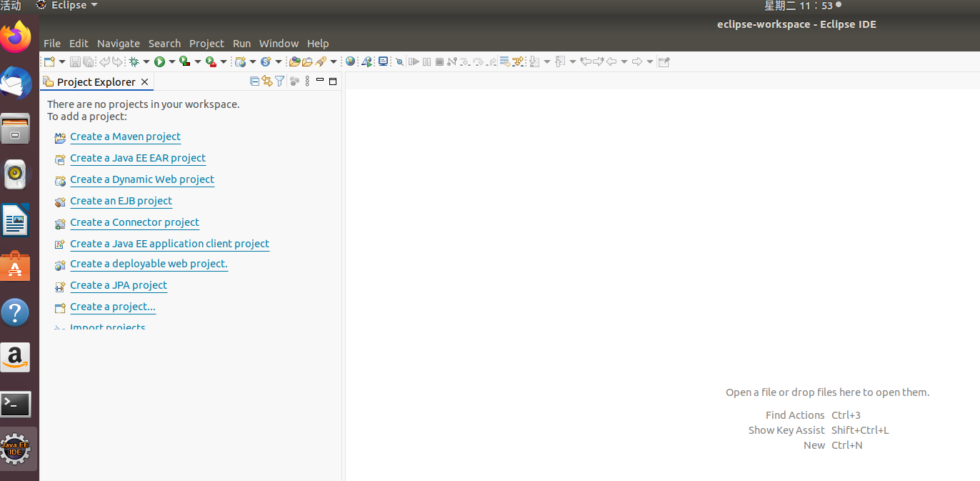The image size is (980, 481).
Task: Toggle the Pin Editor button
Action: click(x=664, y=61)
